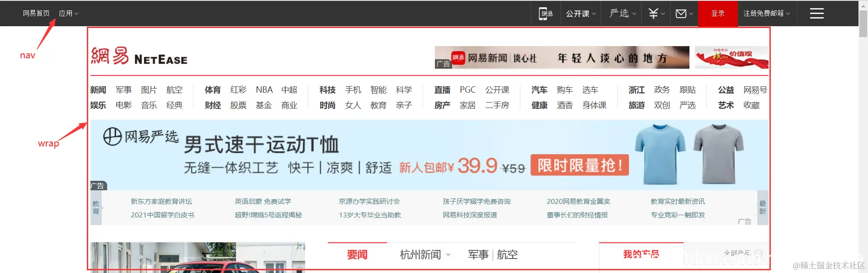
Task: Click the NetEase logo
Action: (x=139, y=56)
